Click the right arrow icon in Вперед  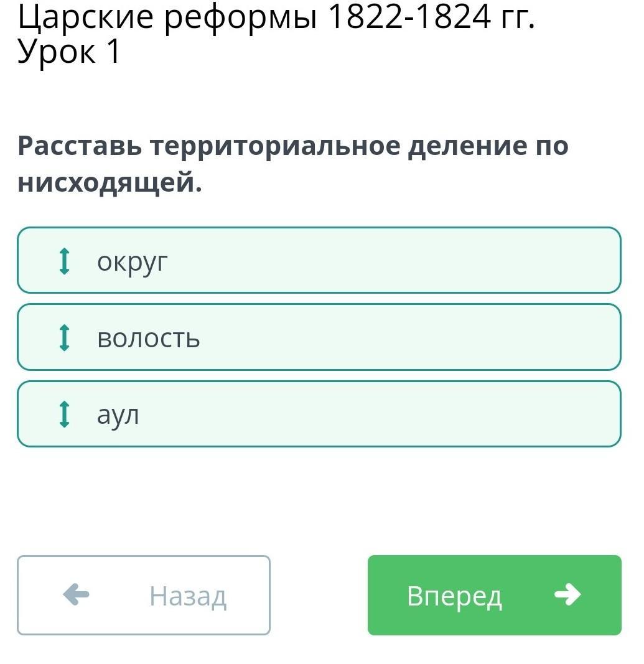click(567, 594)
